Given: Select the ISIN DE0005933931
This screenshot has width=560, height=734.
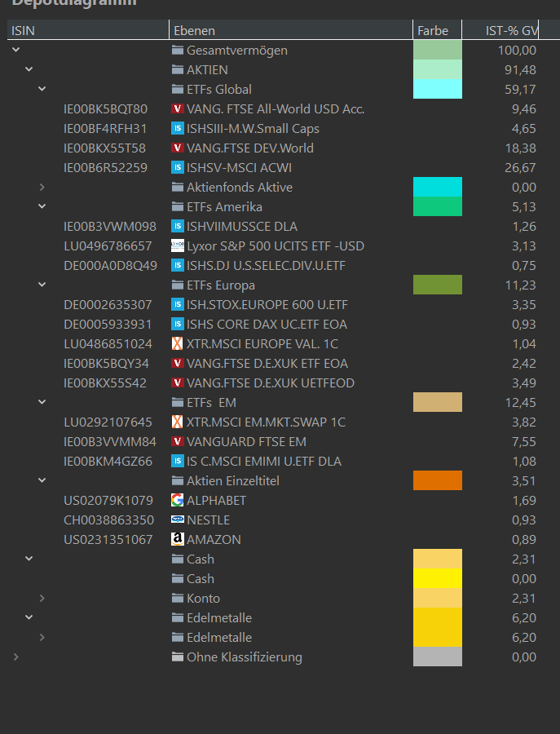Looking at the screenshot, I should click(x=108, y=325).
